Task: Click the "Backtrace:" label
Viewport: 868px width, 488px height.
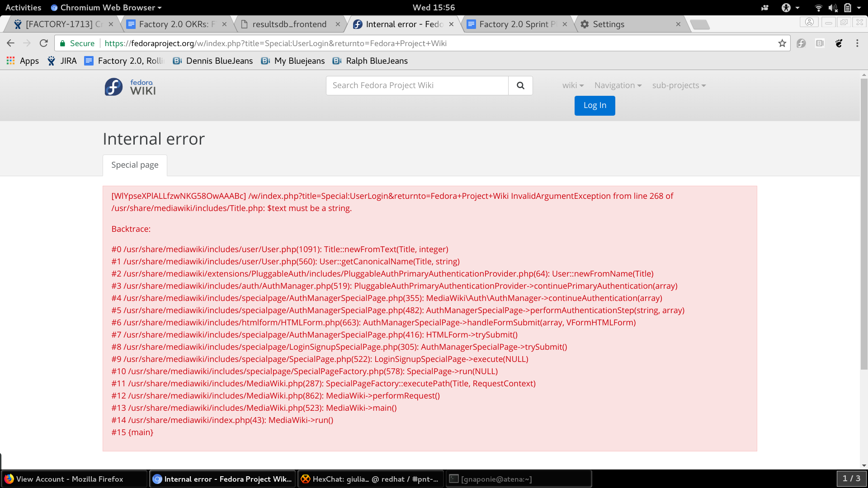Action: click(x=131, y=229)
